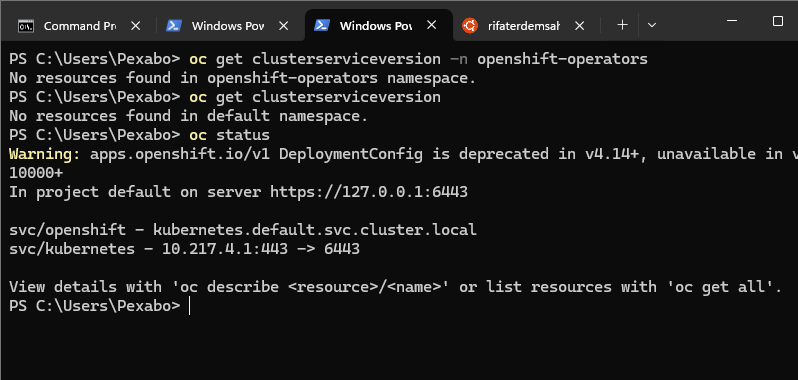Close the first Windows PowerShell tab
This screenshot has width=798, height=380.
tap(283, 25)
